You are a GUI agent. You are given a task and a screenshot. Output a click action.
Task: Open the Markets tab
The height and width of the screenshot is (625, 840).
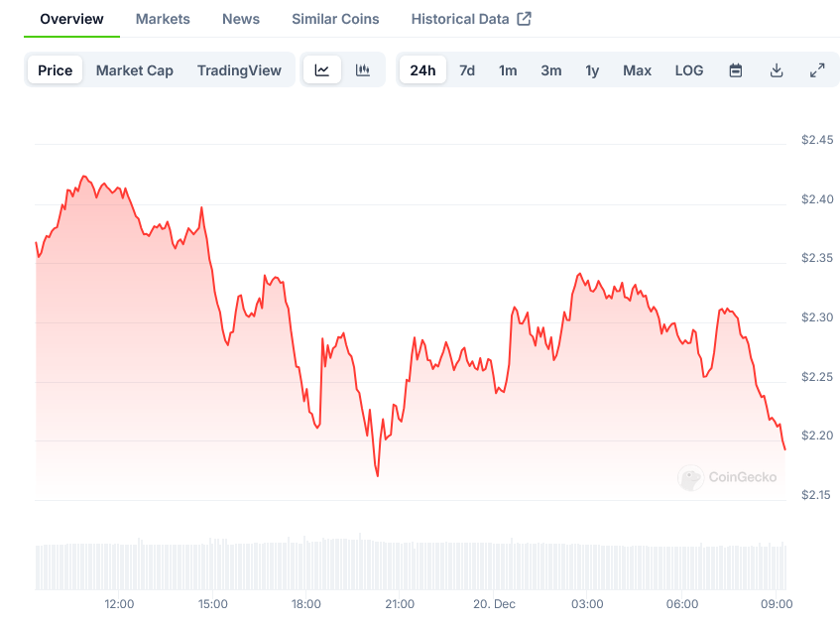[x=163, y=19]
